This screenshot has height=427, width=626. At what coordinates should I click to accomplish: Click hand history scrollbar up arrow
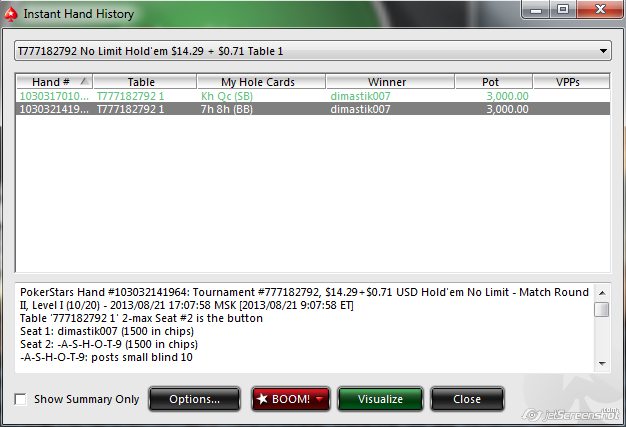[x=602, y=293]
